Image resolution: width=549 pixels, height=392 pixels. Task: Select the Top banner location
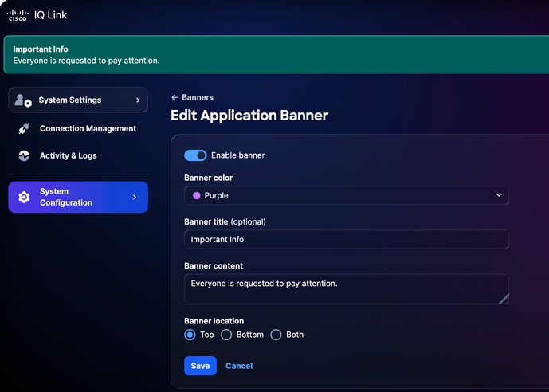coord(190,335)
